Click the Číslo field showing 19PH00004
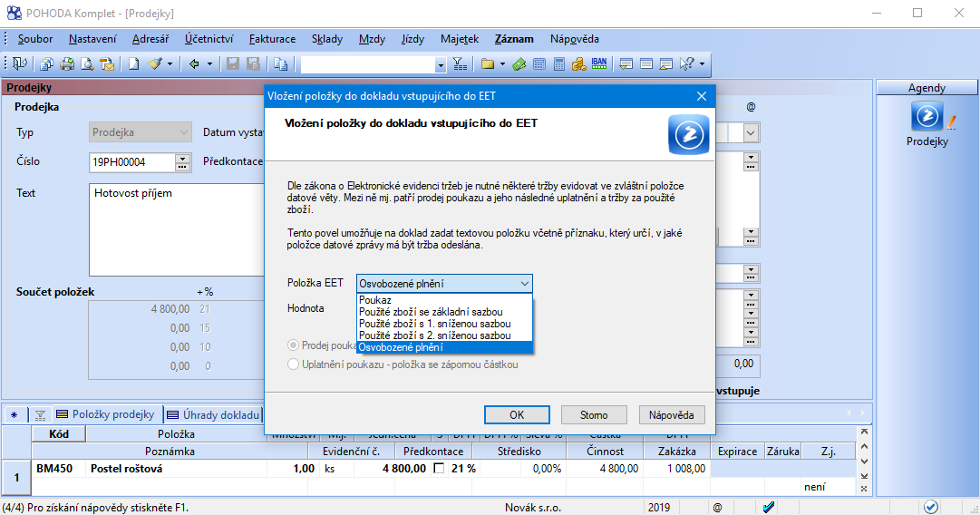This screenshot has width=980, height=515. 131,162
